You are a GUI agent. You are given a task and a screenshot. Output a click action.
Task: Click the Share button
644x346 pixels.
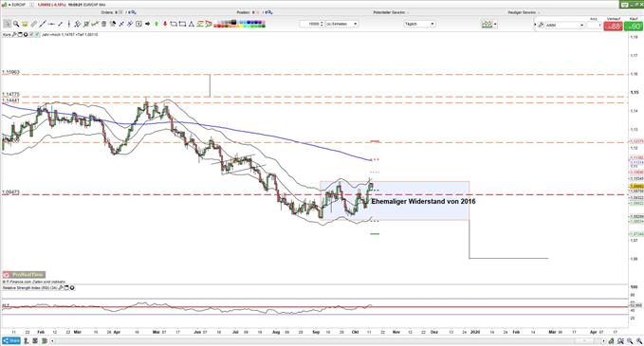tap(11, 340)
